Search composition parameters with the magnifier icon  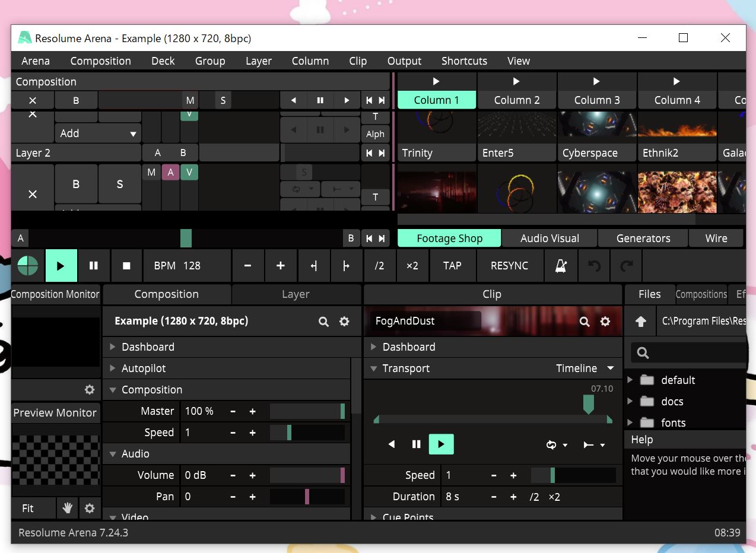click(323, 322)
